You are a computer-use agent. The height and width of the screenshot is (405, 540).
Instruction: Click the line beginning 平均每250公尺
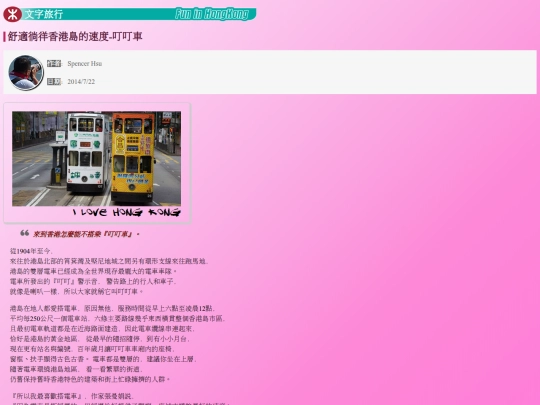pos(117,319)
